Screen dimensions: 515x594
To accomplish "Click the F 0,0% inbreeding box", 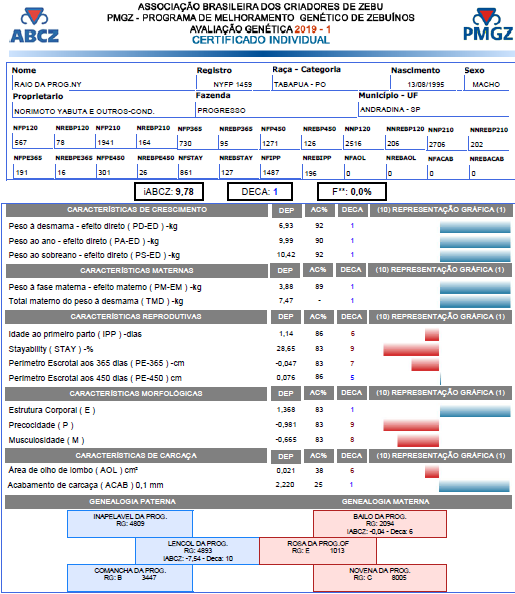I will 352,192.
